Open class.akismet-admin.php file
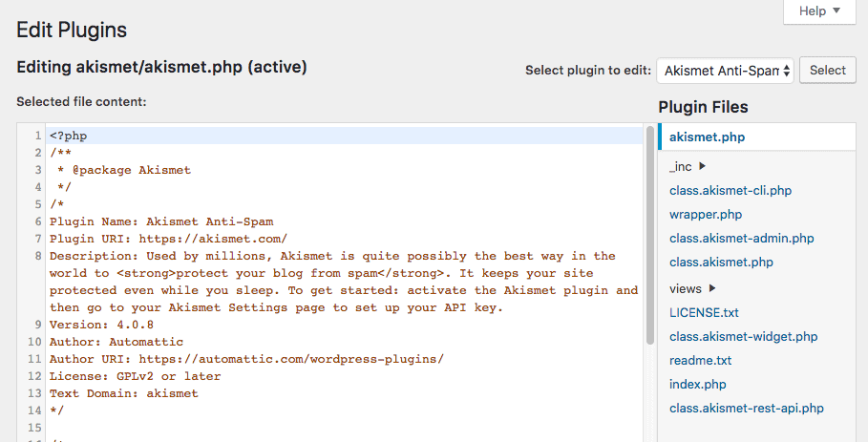 [x=741, y=238]
